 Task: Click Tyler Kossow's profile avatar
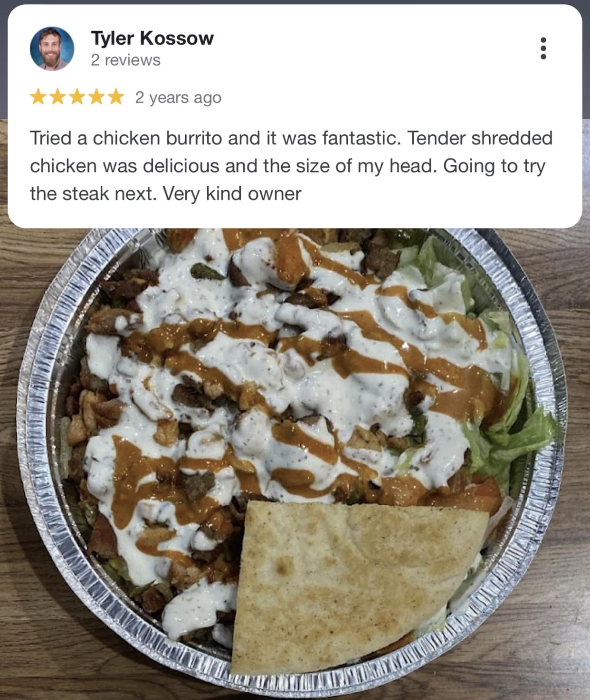point(52,48)
